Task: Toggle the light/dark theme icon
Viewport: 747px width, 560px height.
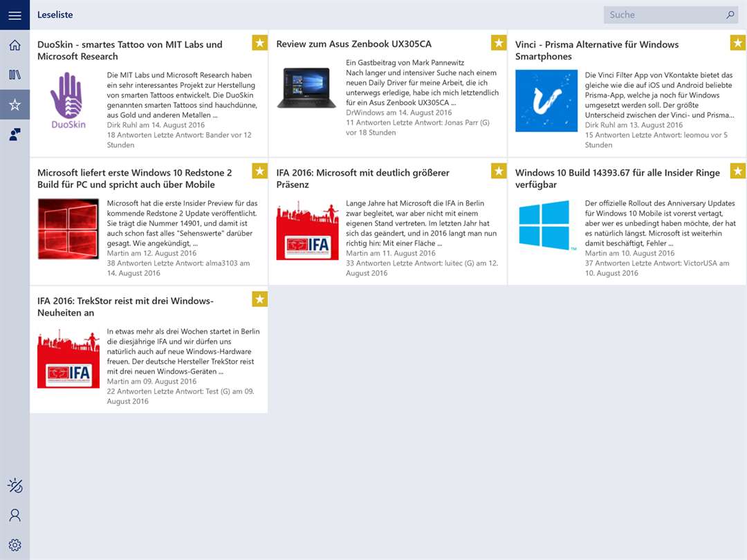Action: click(x=15, y=485)
